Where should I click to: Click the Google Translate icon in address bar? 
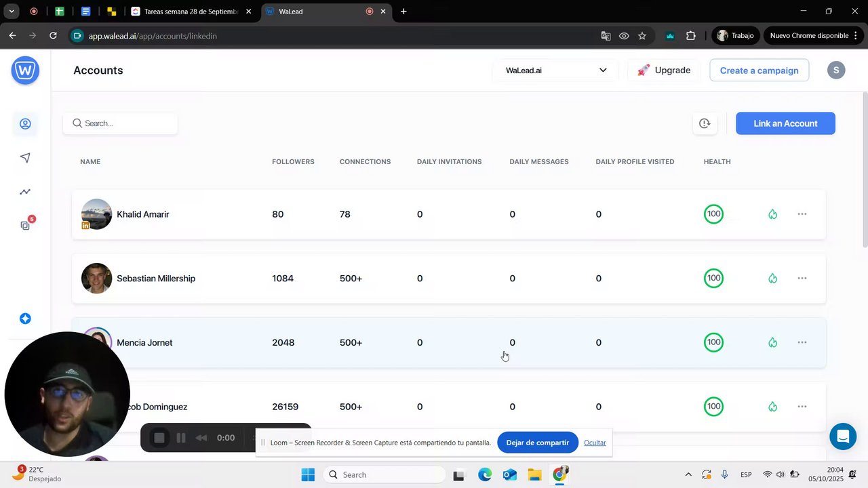pyautogui.click(x=606, y=36)
